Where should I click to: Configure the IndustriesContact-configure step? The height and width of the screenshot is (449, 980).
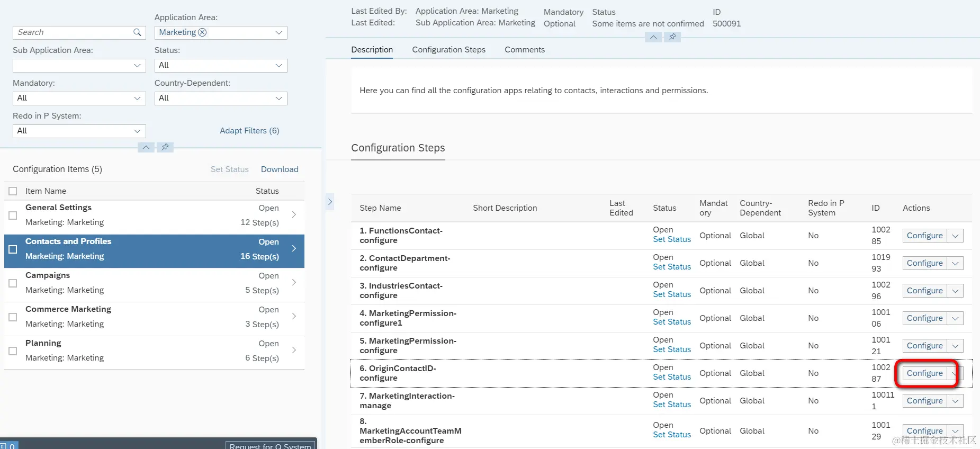[925, 291]
